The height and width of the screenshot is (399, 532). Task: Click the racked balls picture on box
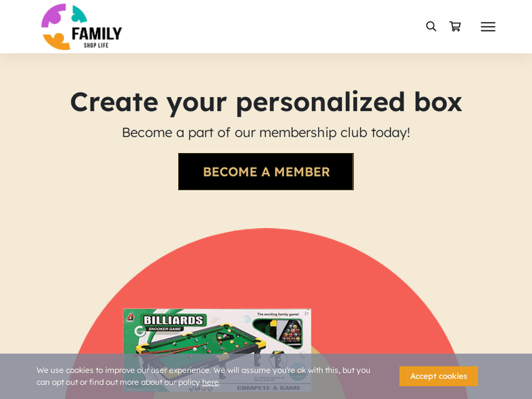point(291,332)
